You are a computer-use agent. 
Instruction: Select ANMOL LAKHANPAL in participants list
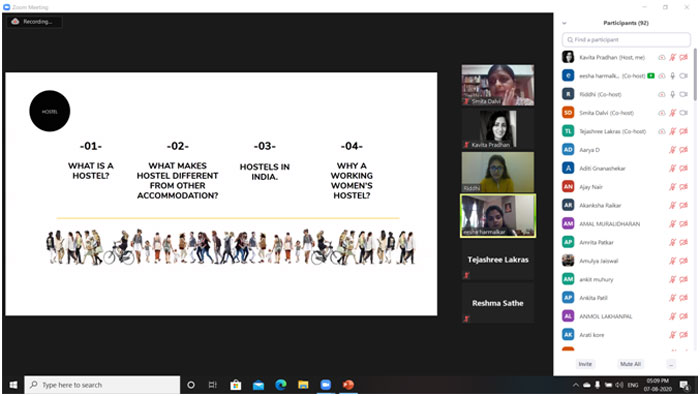pos(626,316)
